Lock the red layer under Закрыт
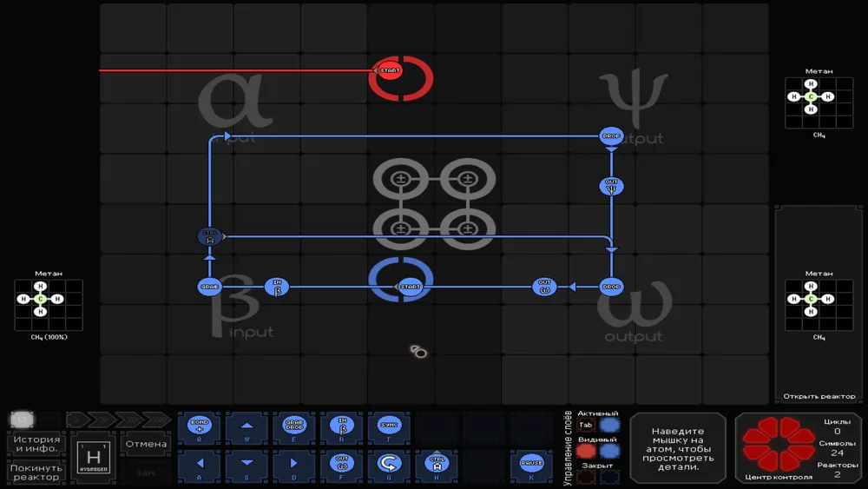868x489 pixels. pyautogui.click(x=586, y=476)
